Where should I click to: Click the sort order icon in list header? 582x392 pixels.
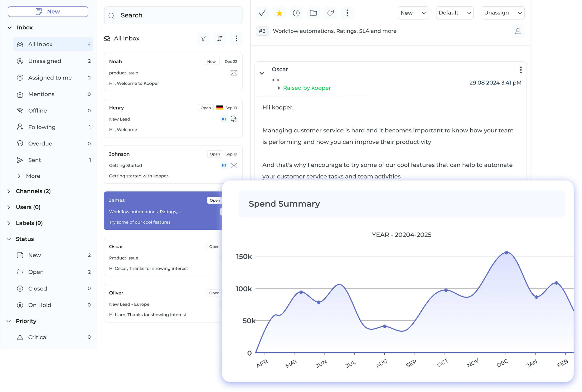(x=220, y=38)
